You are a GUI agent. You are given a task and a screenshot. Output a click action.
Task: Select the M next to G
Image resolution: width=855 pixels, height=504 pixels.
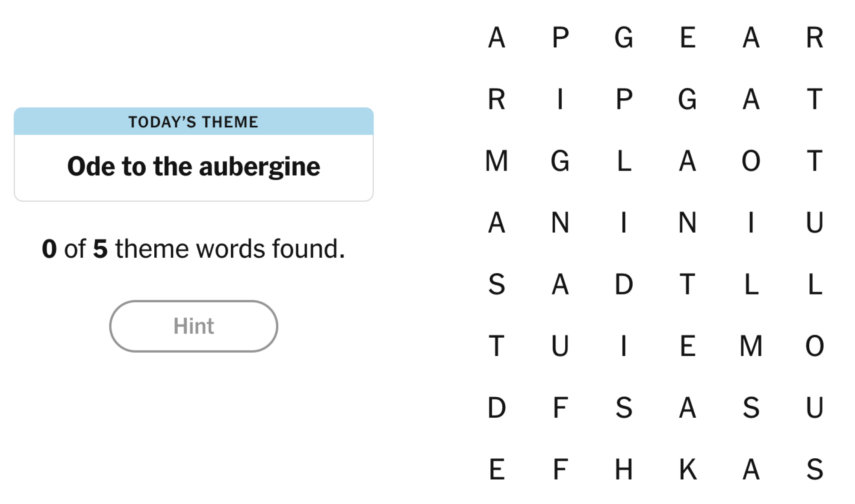pyautogui.click(x=497, y=161)
